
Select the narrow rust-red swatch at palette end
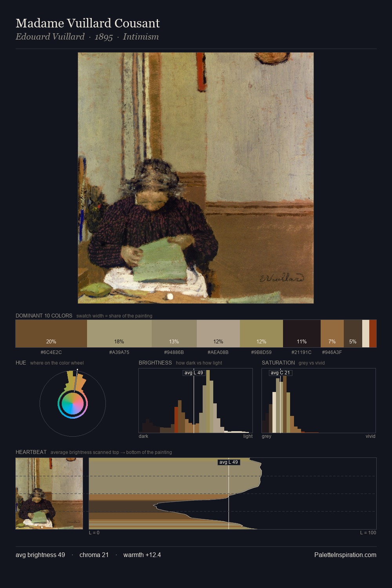pos(373,334)
